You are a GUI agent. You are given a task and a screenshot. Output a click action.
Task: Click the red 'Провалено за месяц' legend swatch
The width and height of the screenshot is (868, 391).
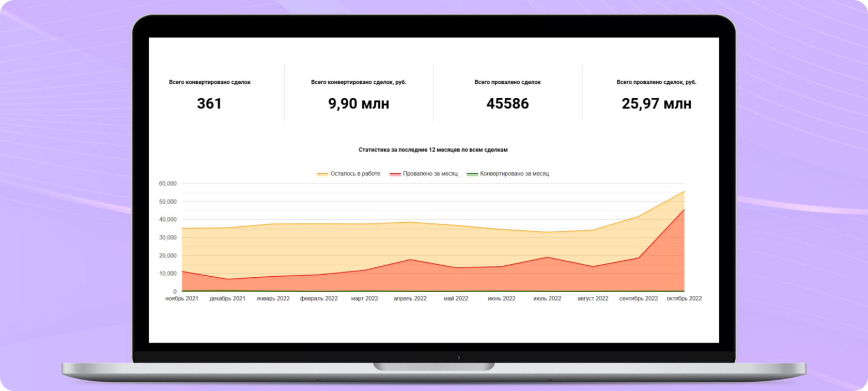(395, 174)
